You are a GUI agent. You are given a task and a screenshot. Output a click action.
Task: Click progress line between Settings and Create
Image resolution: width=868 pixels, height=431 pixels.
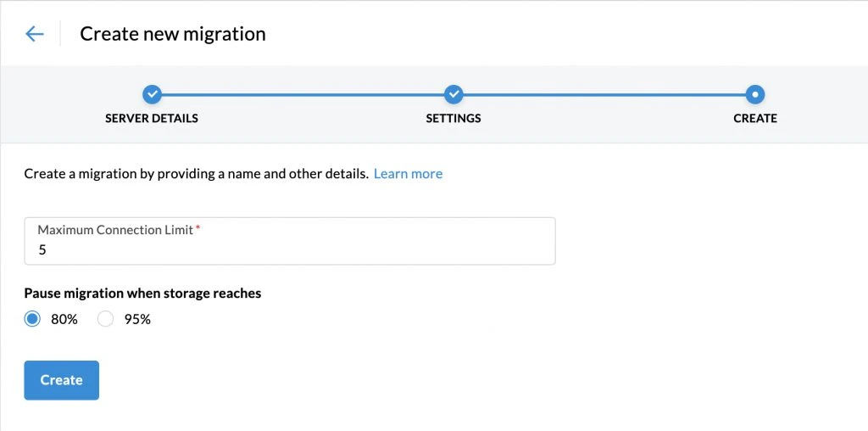click(604, 94)
